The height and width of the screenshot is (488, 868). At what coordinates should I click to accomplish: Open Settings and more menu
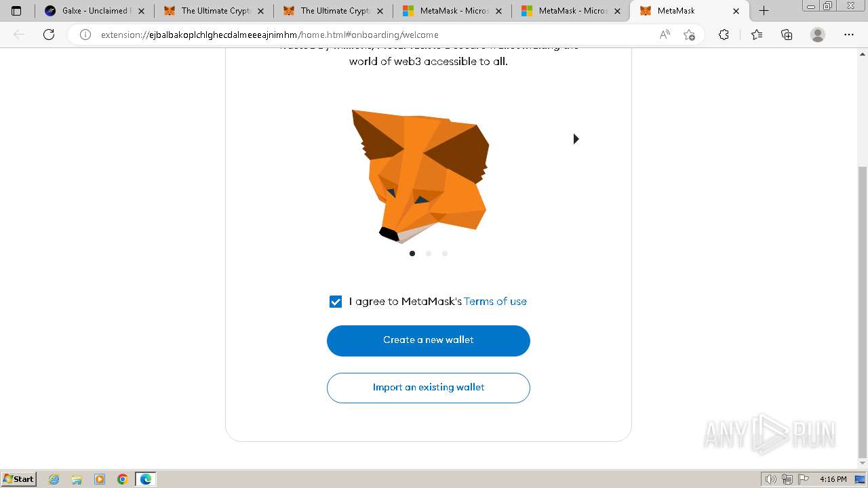(x=849, y=35)
